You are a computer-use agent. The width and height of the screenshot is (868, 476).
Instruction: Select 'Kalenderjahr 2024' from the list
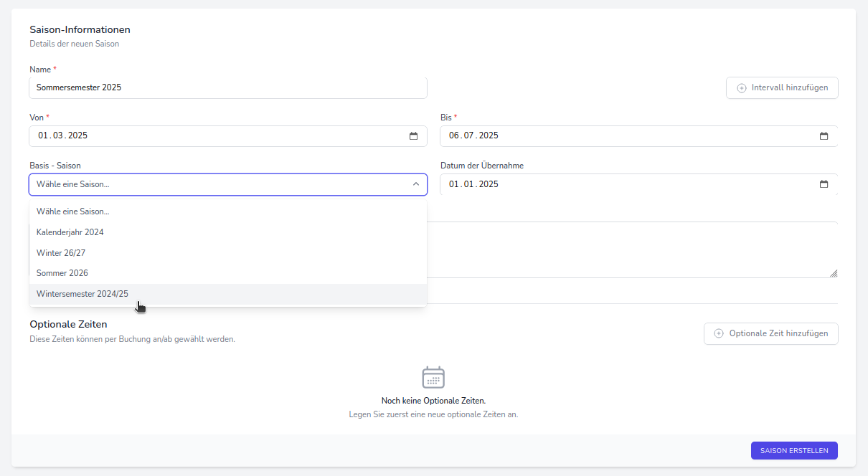[70, 232]
